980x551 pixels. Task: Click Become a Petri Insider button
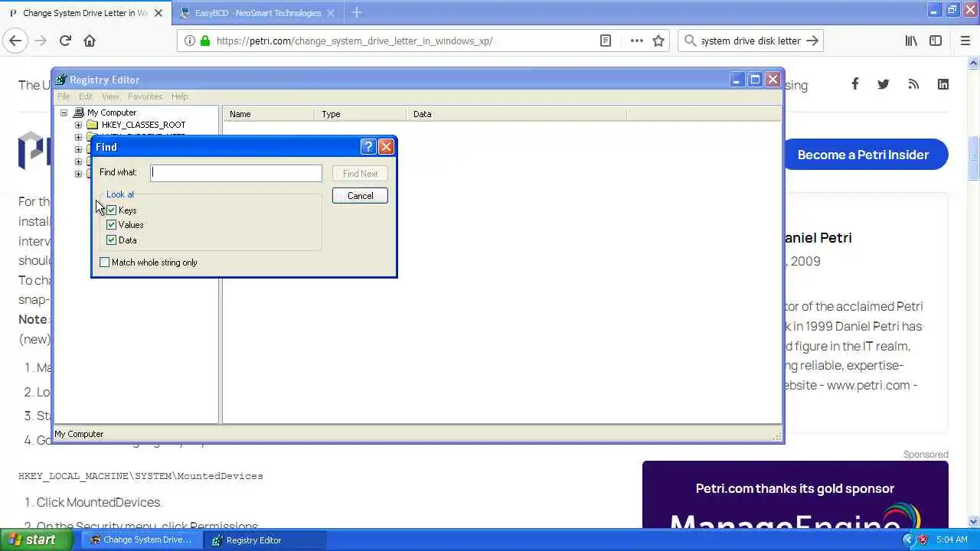863,155
